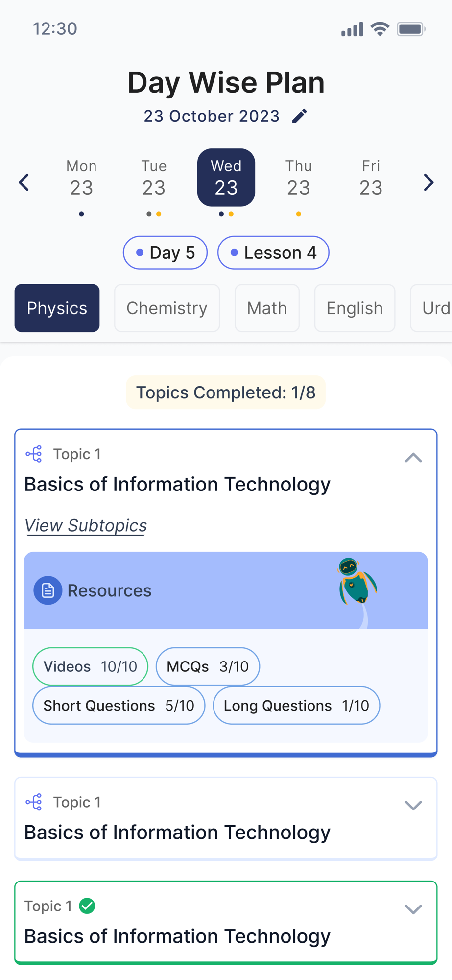Open Videos 10/10 resource
Image resolution: width=452 pixels, height=980 pixels.
90,666
